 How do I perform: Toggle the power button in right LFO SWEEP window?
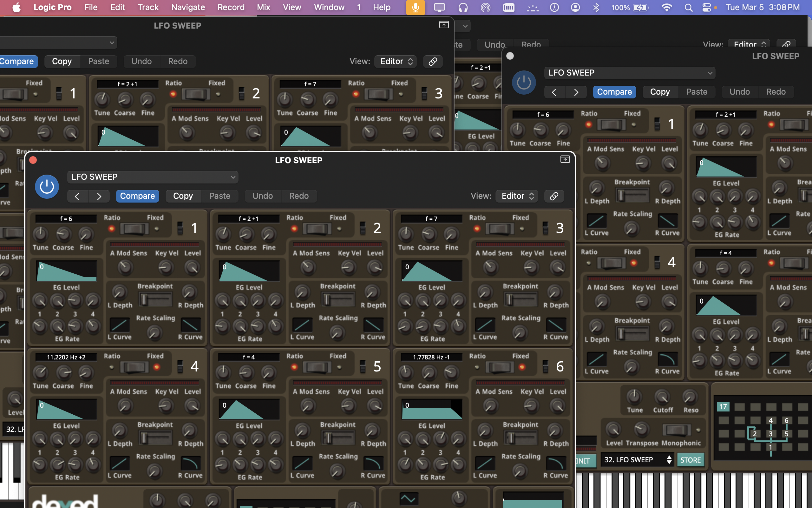[524, 83]
